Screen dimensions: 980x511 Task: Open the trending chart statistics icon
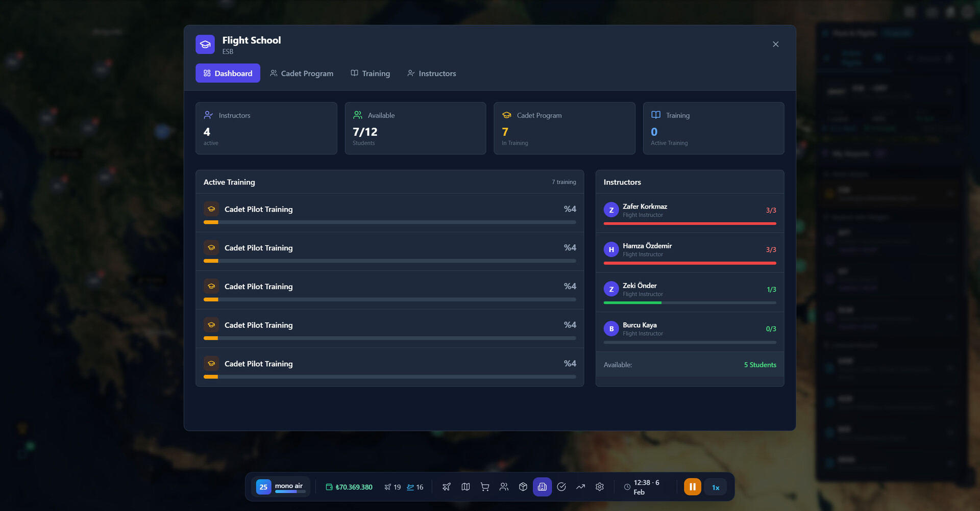click(580, 487)
